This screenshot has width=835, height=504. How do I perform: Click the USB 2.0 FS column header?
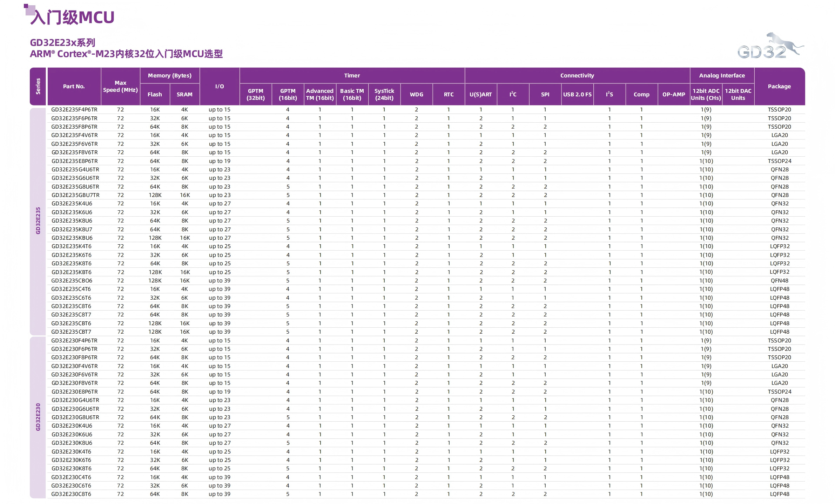pyautogui.click(x=577, y=94)
